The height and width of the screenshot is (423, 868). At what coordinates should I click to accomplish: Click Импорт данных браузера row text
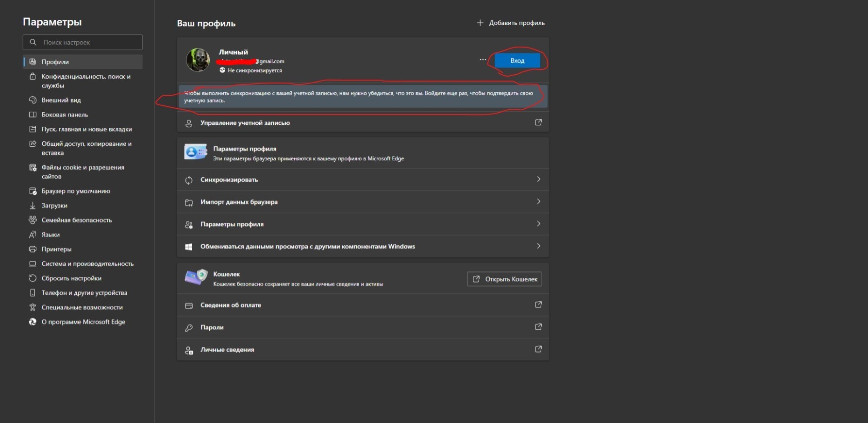click(x=239, y=202)
